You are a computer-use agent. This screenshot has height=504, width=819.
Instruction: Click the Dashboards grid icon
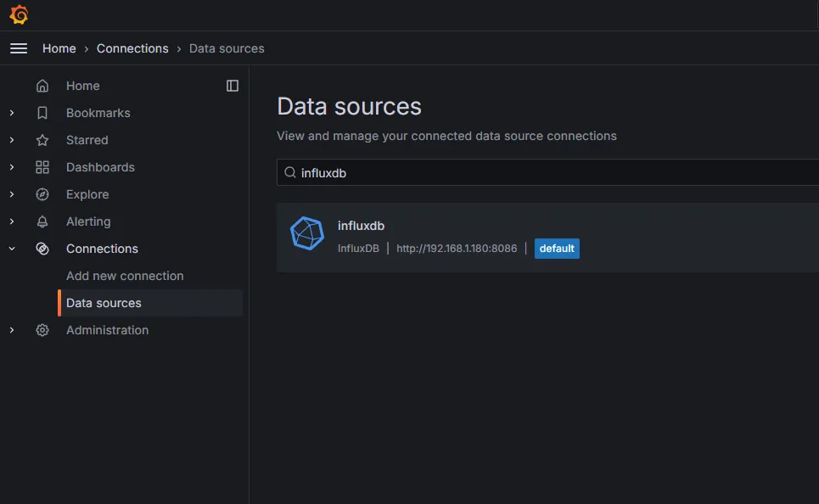42,167
